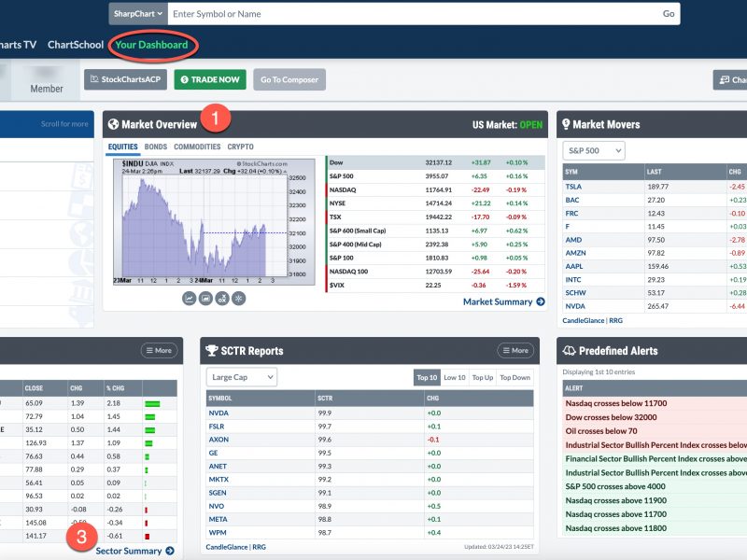This screenshot has width=747, height=560.
Task: Click alert 'Dow crosses below 32000'
Action: click(611, 417)
